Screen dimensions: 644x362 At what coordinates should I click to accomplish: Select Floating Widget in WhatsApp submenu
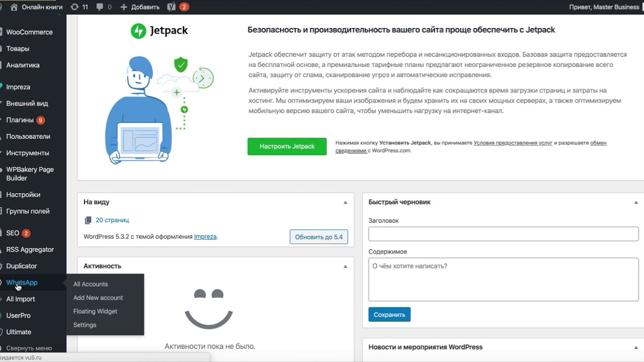pyautogui.click(x=95, y=312)
